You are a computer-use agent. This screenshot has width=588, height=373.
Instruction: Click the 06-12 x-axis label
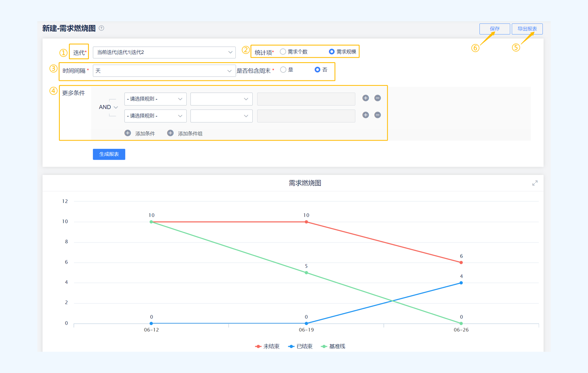pos(151,330)
